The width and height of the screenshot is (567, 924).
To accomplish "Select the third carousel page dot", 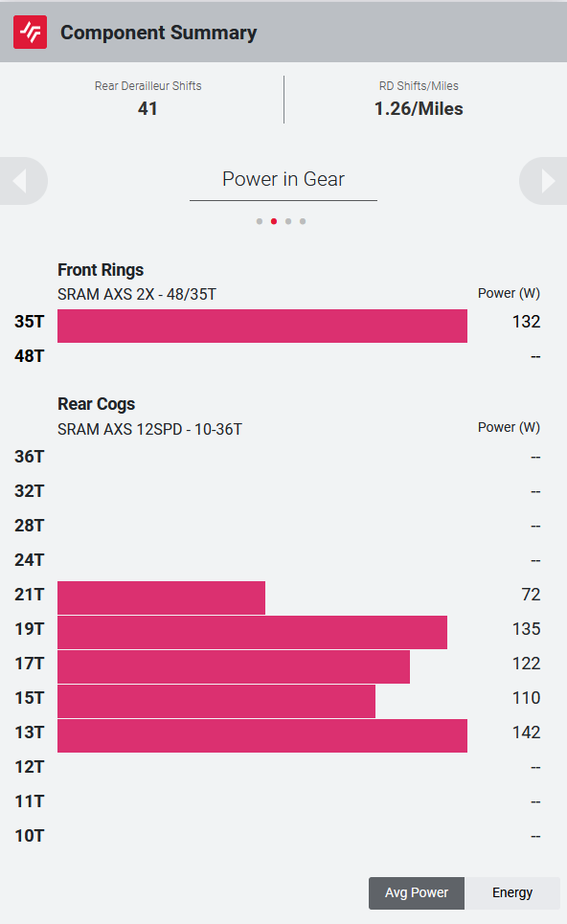I will point(288,221).
